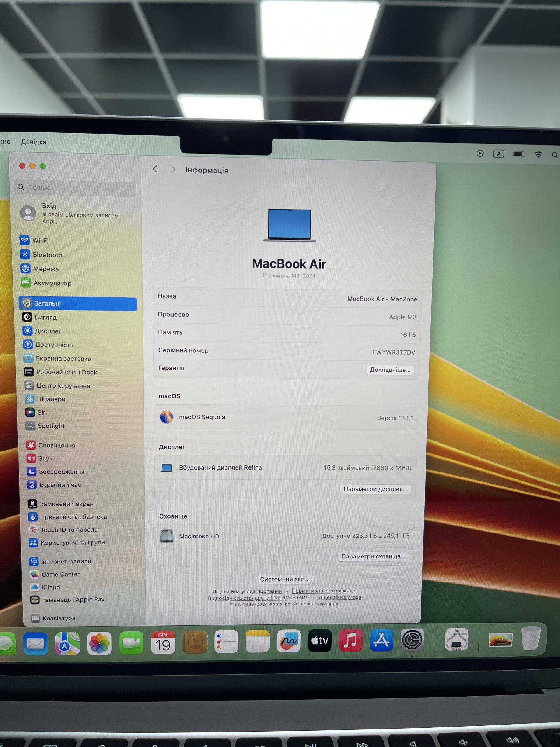Open Клавіатура keyboard settings
Screen dimensions: 560x747
pyautogui.click(x=53, y=618)
